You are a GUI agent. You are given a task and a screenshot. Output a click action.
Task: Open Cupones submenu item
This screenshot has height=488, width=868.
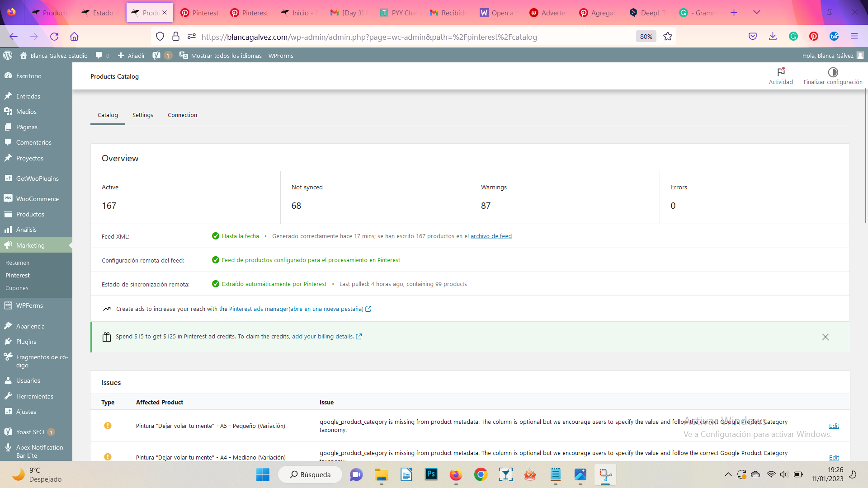17,288
